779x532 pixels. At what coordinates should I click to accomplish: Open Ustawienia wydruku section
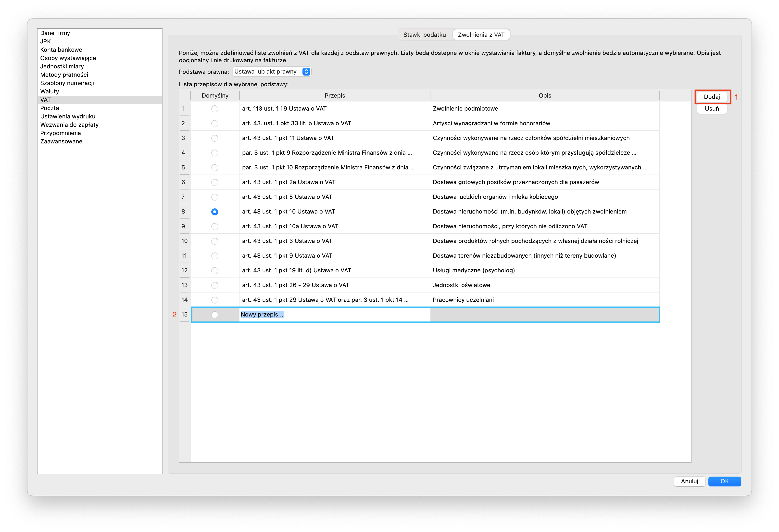(100, 117)
